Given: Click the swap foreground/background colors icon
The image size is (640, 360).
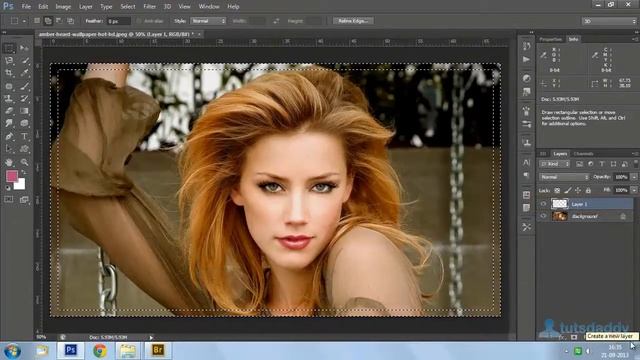Looking at the screenshot, I should point(24,173).
